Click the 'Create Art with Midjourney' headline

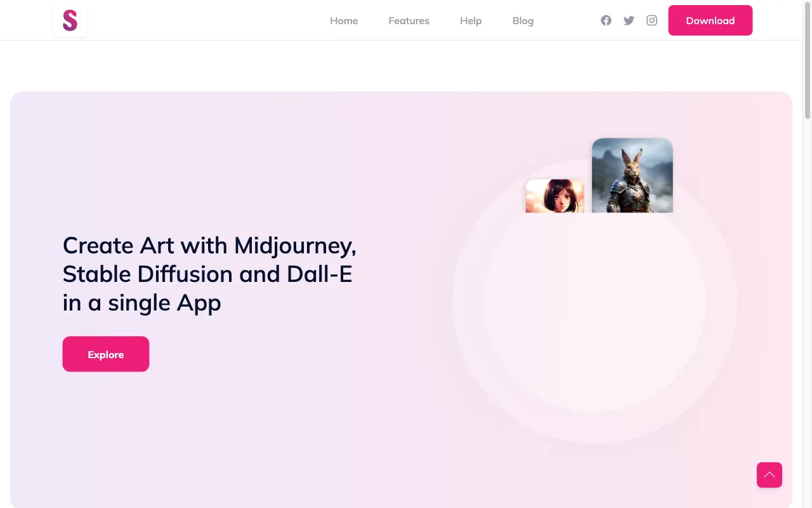[x=209, y=274]
